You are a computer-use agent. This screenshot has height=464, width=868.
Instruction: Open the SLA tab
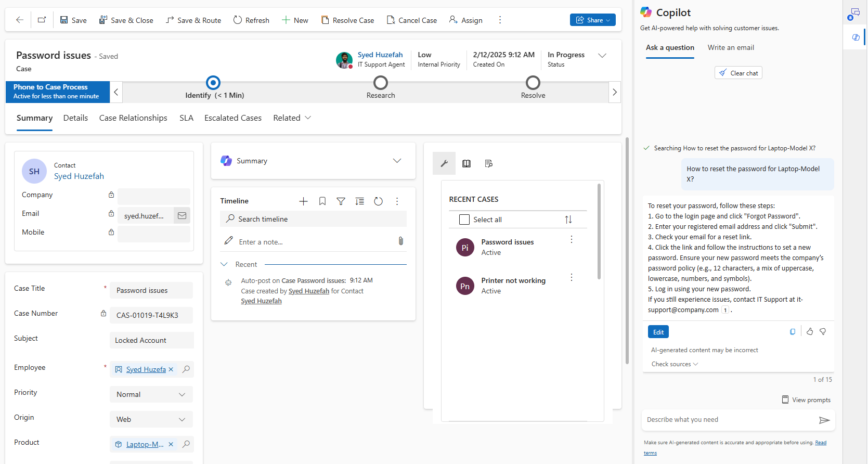tap(186, 118)
